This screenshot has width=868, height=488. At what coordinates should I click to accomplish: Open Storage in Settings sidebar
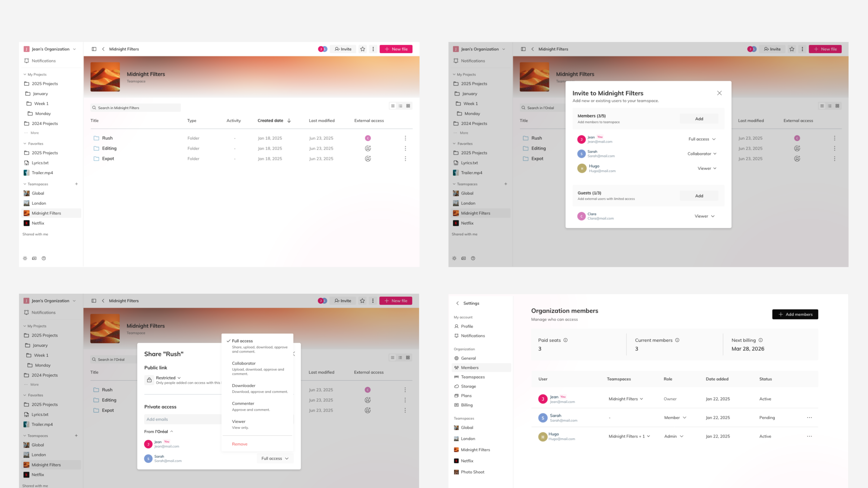click(468, 386)
